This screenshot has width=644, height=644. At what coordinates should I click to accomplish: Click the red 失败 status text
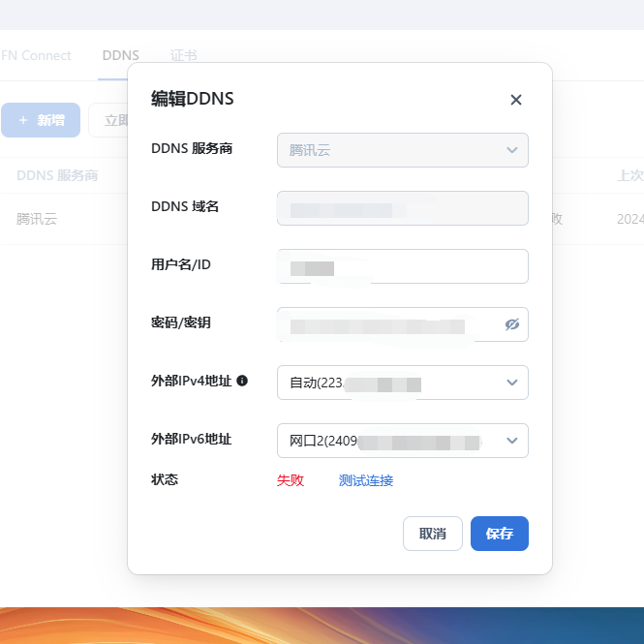[290, 480]
